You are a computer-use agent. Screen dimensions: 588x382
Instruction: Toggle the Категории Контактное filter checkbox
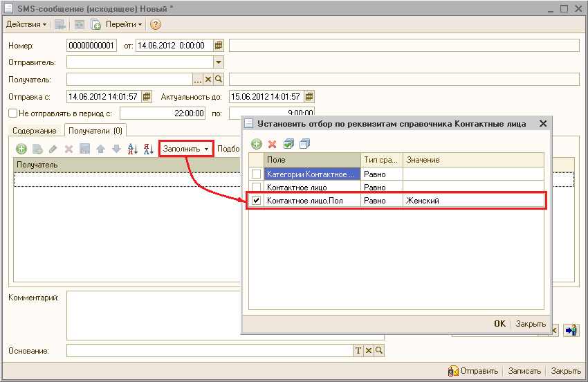click(257, 174)
